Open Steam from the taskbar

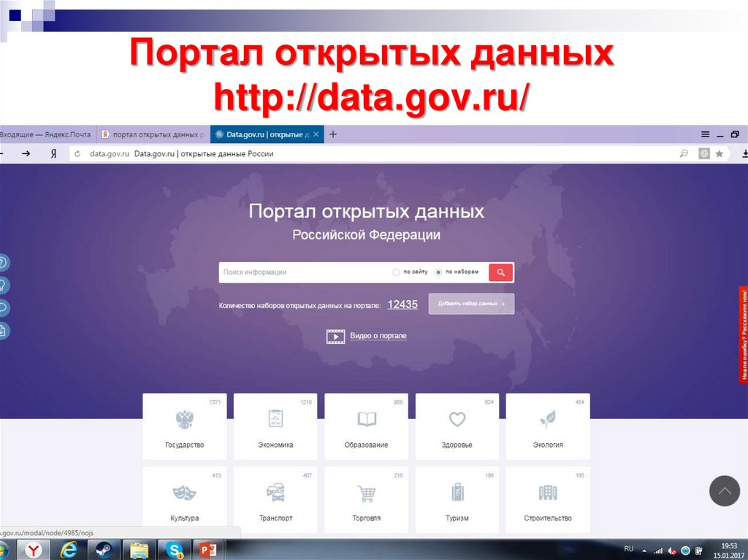104,551
